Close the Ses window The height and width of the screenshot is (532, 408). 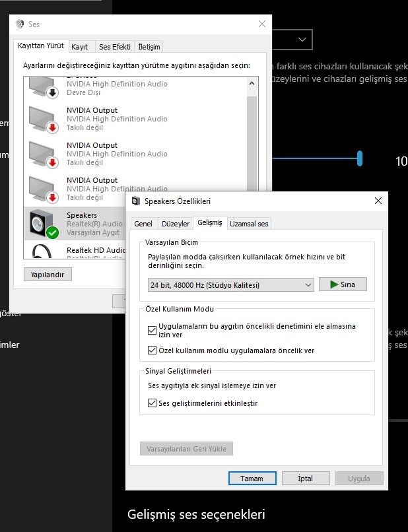tap(262, 24)
